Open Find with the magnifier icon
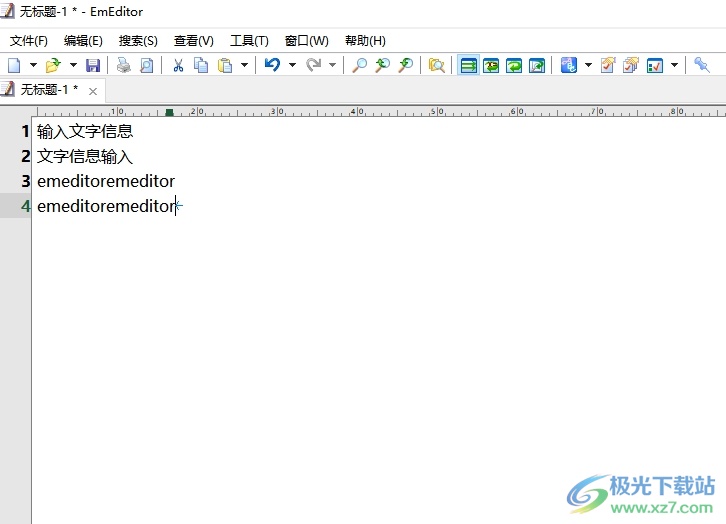The image size is (726, 524). [x=359, y=65]
